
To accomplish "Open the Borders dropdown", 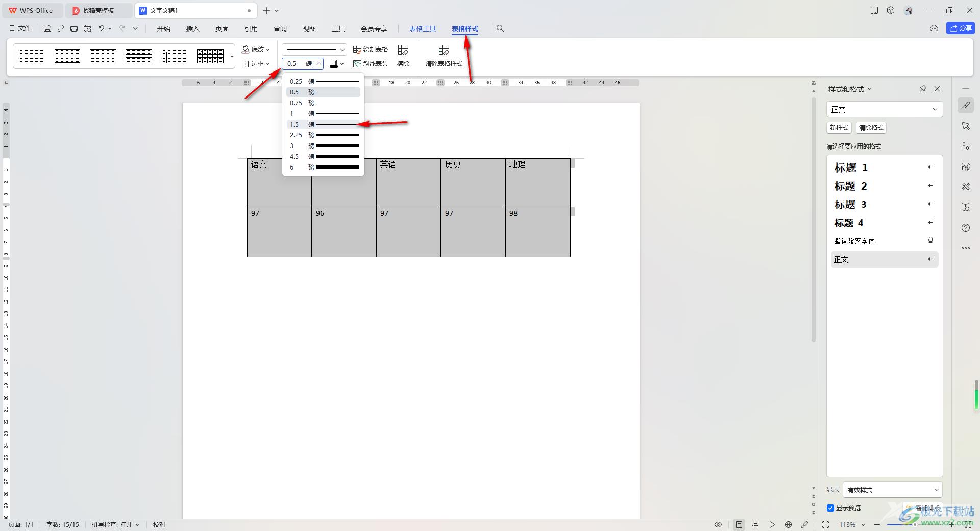I will (x=256, y=64).
